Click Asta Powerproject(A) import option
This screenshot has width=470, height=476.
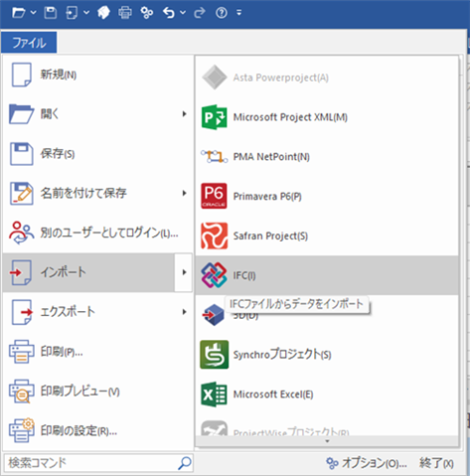point(327,78)
